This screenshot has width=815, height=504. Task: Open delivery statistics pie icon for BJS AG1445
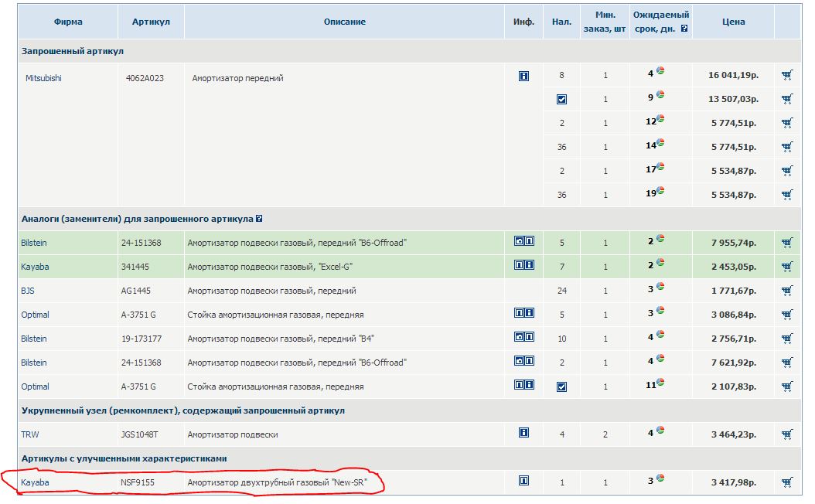click(x=661, y=287)
